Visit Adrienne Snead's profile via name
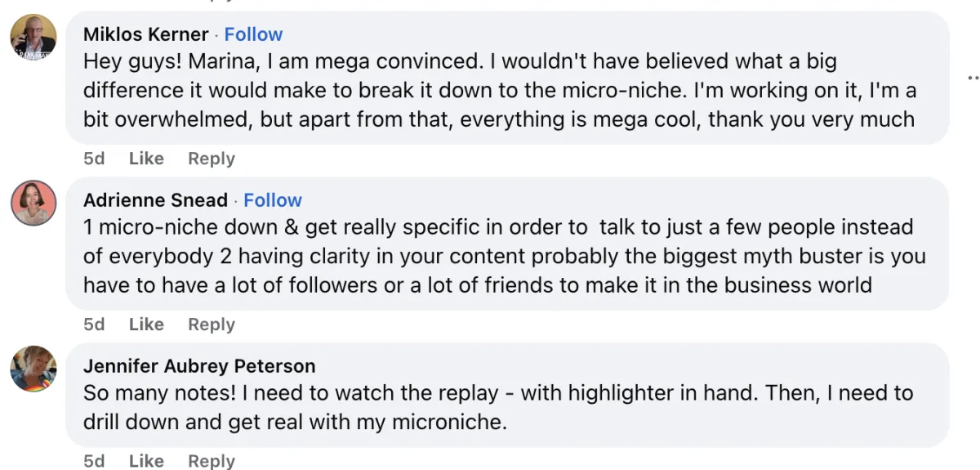The height and width of the screenshot is (470, 980). point(155,200)
